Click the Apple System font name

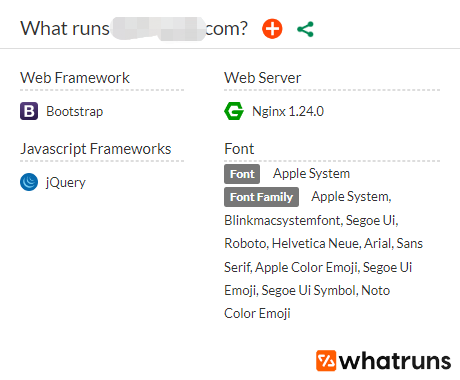[x=311, y=174]
